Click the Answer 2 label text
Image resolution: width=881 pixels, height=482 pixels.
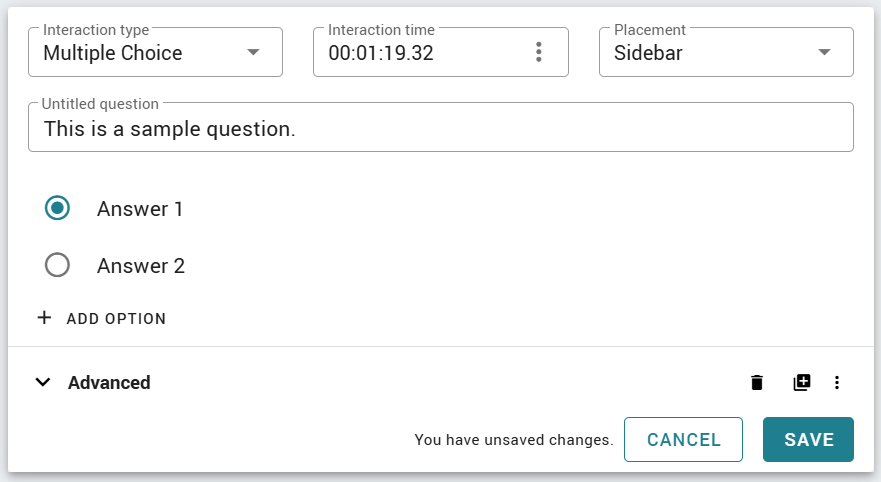[141, 266]
